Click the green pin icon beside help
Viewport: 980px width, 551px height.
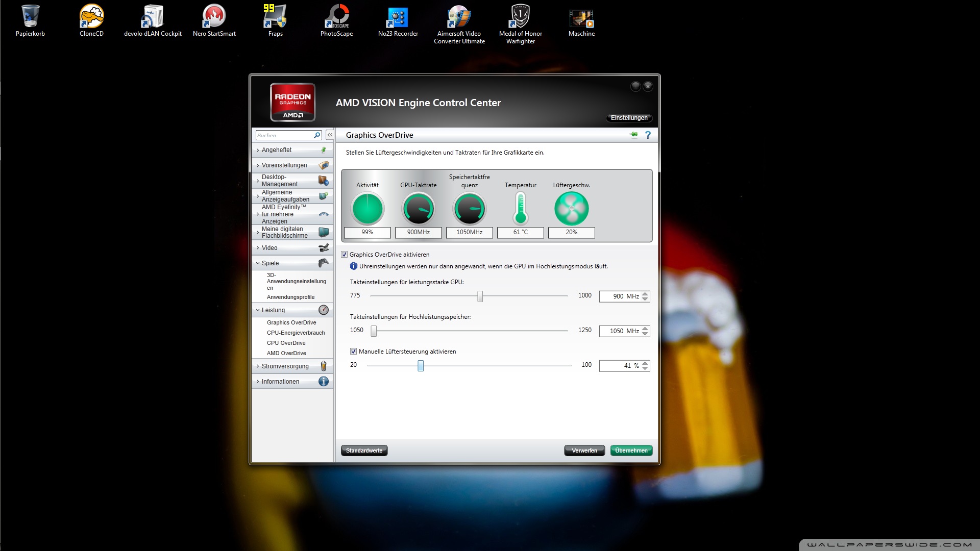click(x=633, y=135)
